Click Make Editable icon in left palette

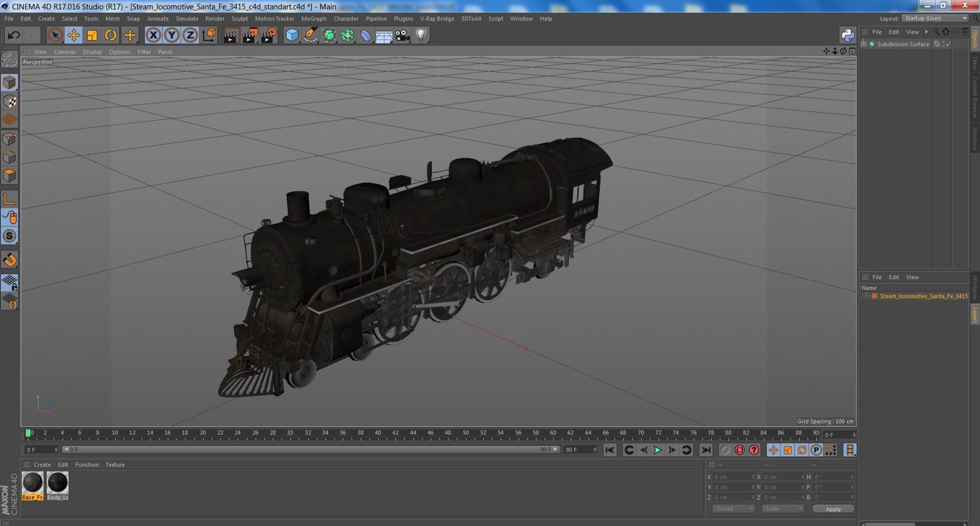(10, 60)
